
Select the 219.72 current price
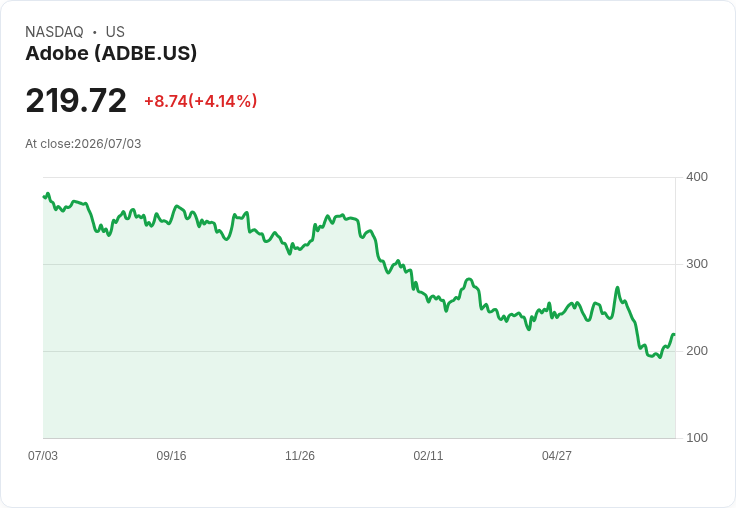[76, 100]
